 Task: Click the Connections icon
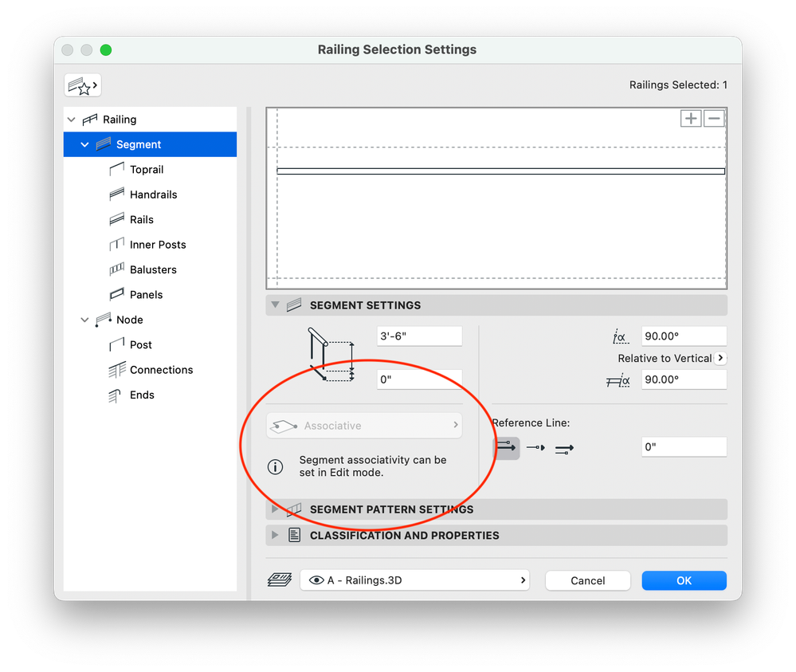pos(117,370)
